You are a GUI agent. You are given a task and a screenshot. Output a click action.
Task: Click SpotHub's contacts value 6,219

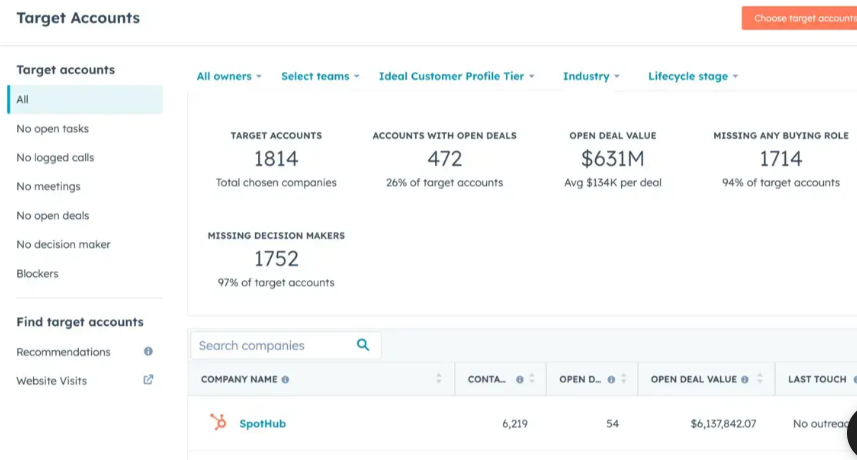coord(515,423)
